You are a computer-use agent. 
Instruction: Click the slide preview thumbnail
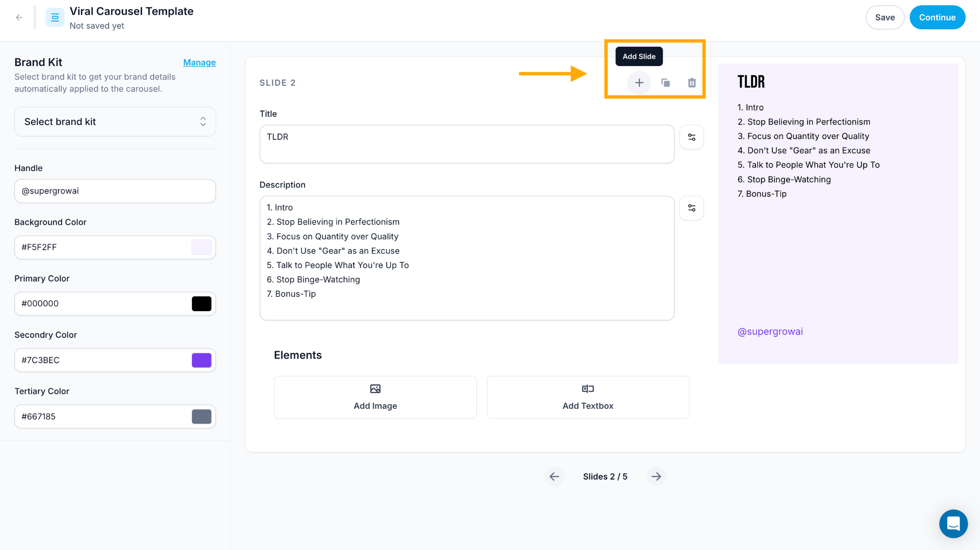pyautogui.click(x=838, y=213)
